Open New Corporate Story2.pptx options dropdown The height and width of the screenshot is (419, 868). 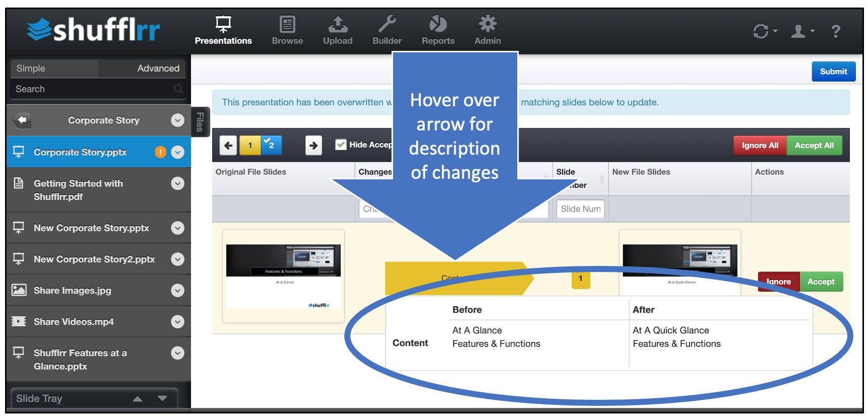177,259
